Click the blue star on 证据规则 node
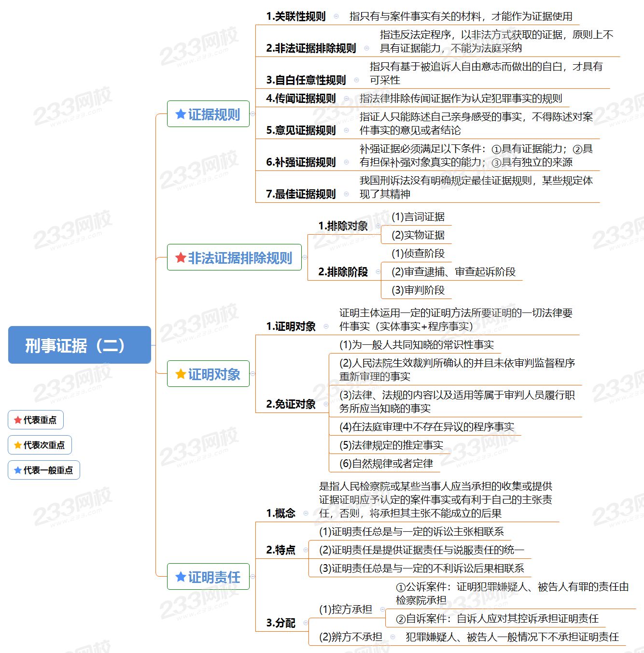 point(181,114)
